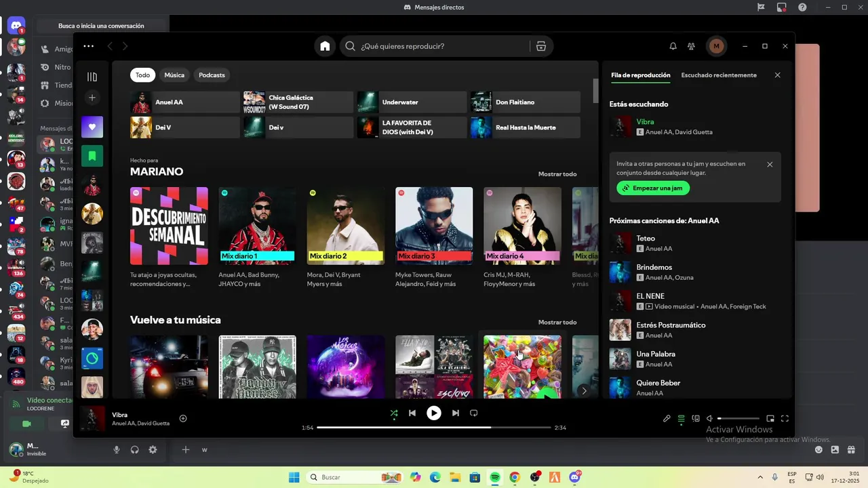Toggle repeat mode
The image size is (868, 488).
474,413
